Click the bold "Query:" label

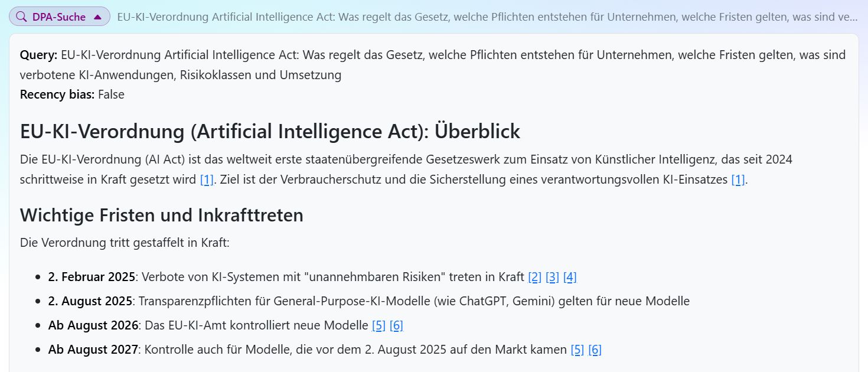[38, 55]
